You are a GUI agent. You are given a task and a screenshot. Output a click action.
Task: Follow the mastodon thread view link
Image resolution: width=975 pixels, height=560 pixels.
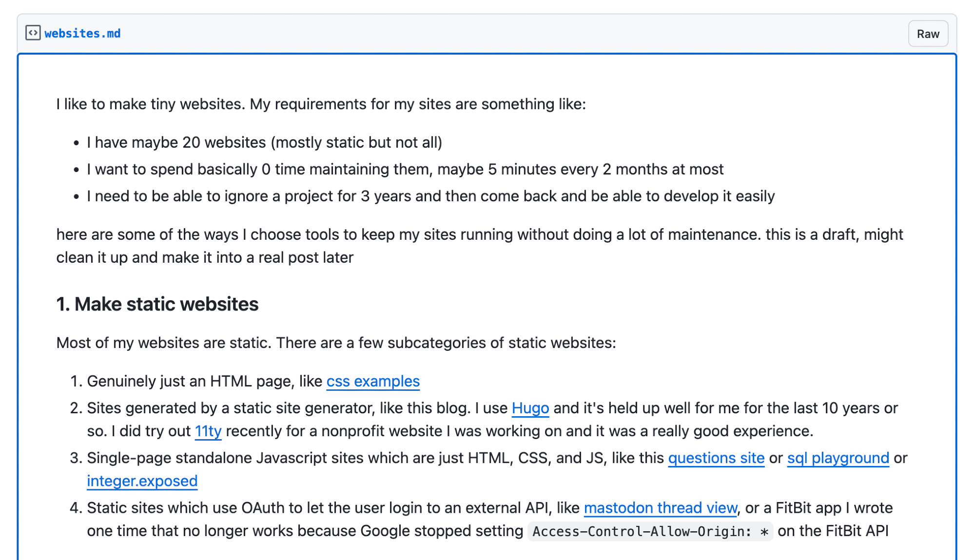pos(661,508)
